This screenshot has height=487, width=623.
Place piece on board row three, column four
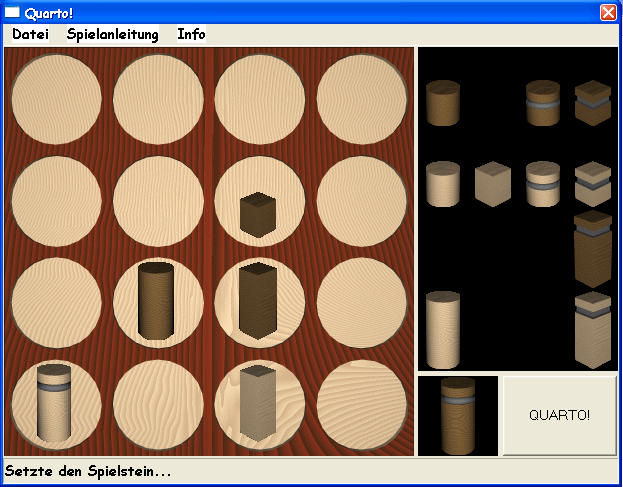(362, 303)
